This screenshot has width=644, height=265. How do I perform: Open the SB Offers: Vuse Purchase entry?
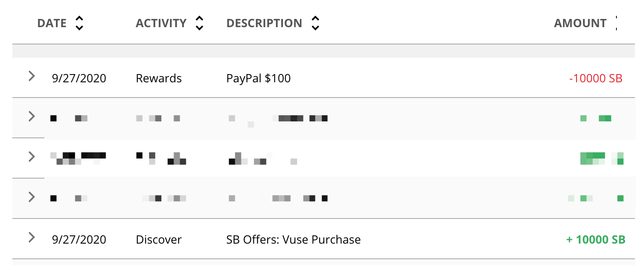[293, 239]
